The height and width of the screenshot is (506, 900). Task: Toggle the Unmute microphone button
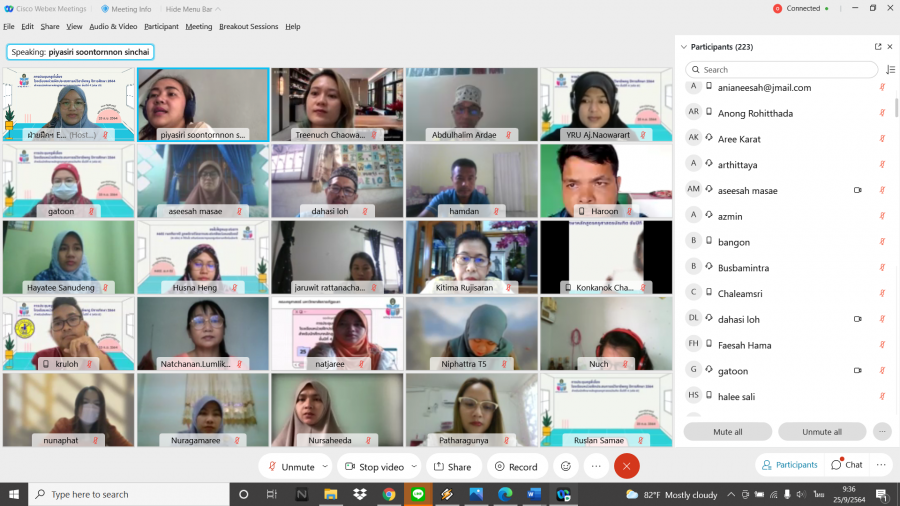289,466
